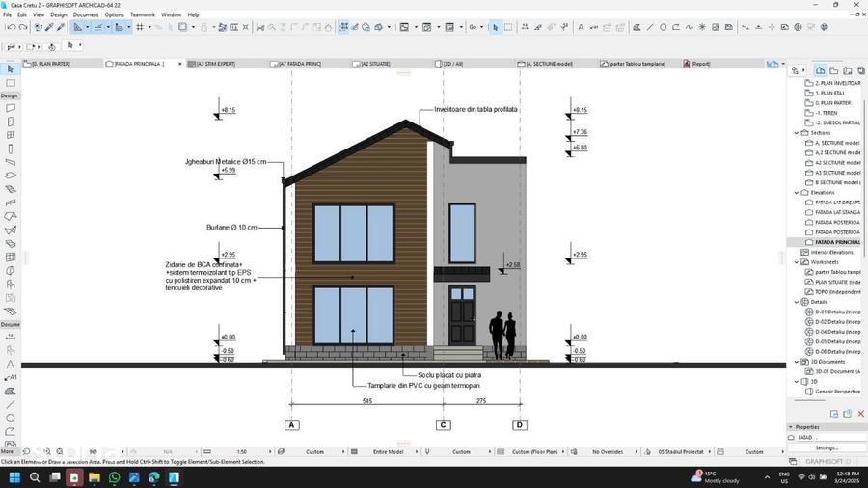868x488 pixels.
Task: Switch to the A3 STIM EXPERT tab
Action: [227, 64]
